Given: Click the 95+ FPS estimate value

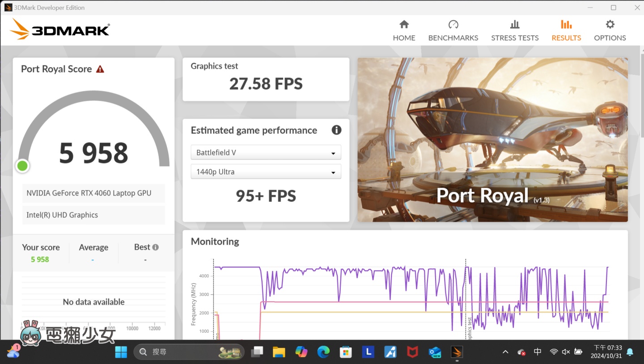Looking at the screenshot, I should [x=266, y=196].
